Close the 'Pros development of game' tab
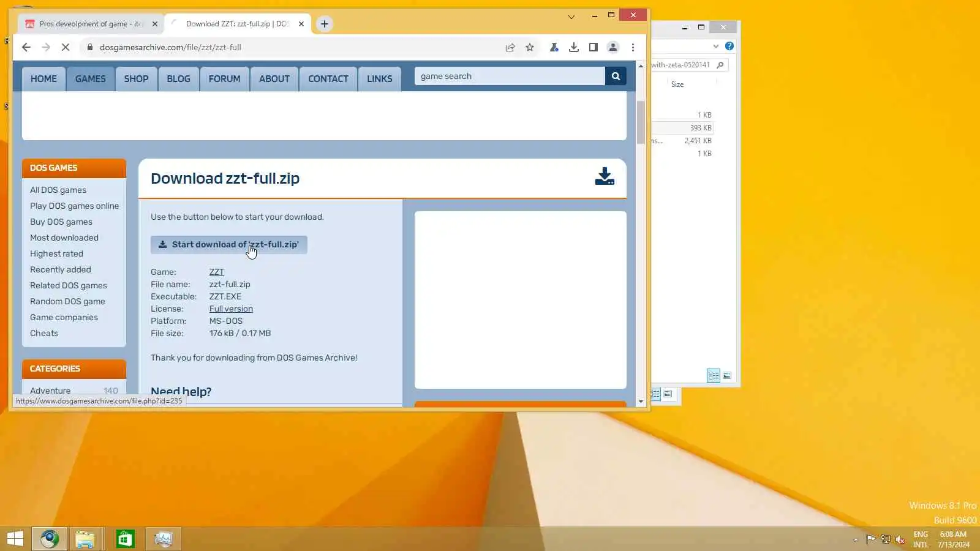This screenshot has width=980, height=551. [154, 24]
